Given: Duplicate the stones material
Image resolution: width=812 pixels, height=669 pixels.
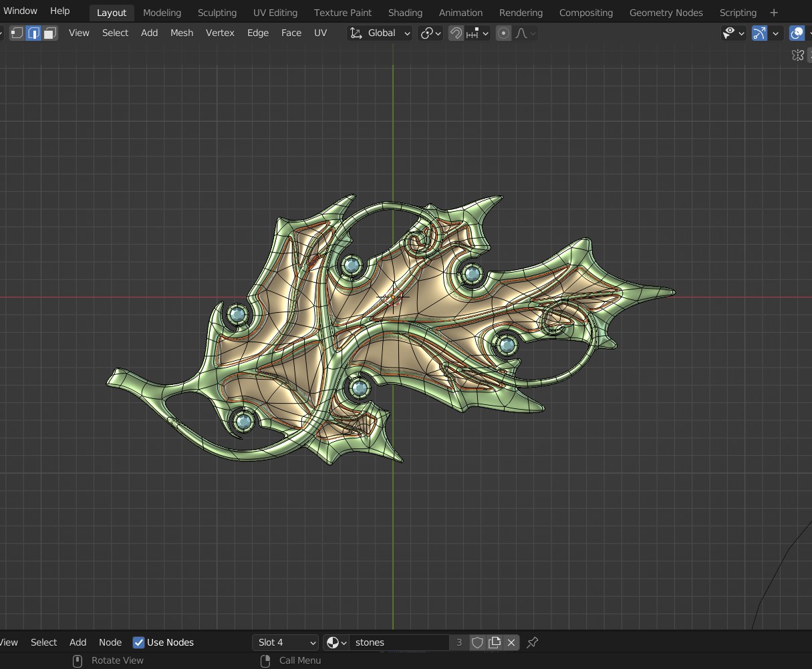Looking at the screenshot, I should click(495, 642).
